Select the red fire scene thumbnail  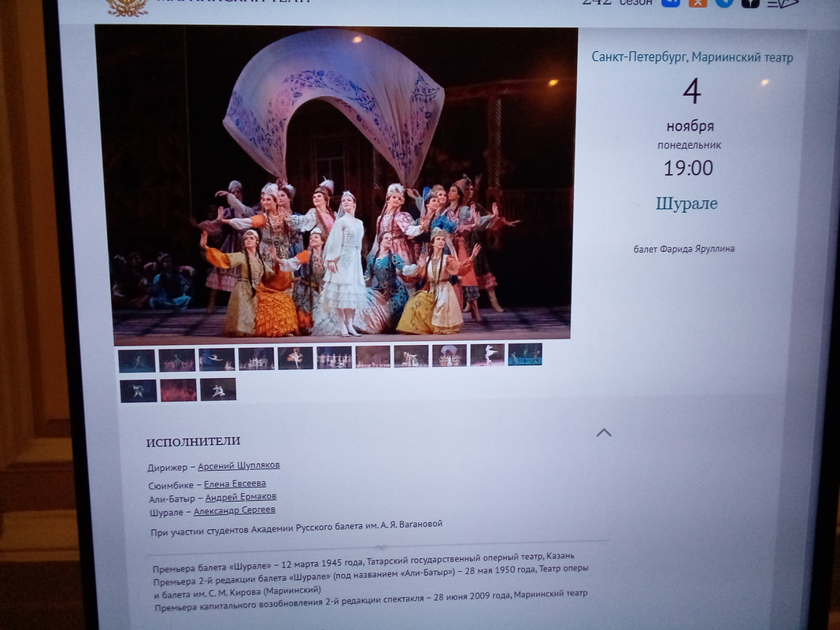click(179, 391)
